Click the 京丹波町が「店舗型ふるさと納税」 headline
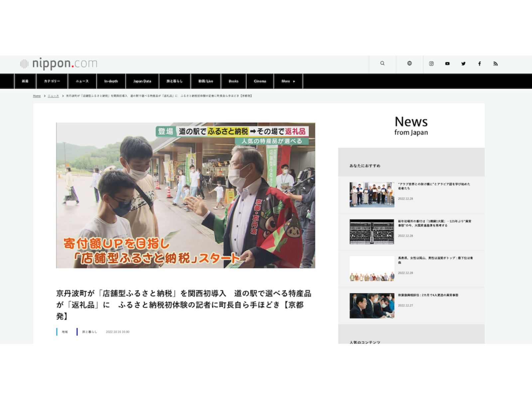The image size is (532, 399). (x=184, y=305)
